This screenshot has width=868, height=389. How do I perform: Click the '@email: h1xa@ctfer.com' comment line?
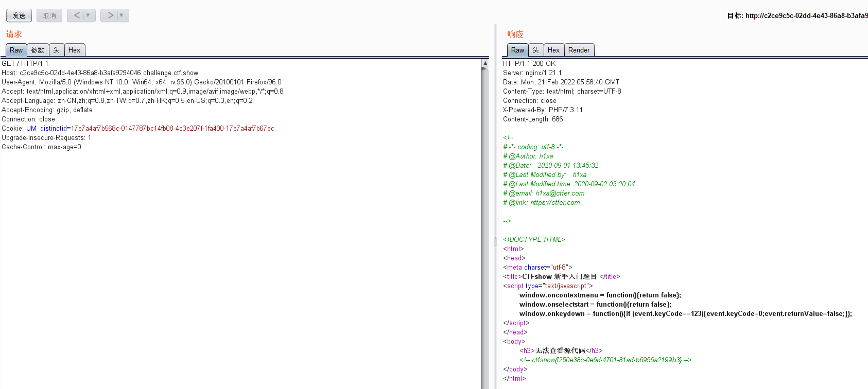(x=544, y=193)
